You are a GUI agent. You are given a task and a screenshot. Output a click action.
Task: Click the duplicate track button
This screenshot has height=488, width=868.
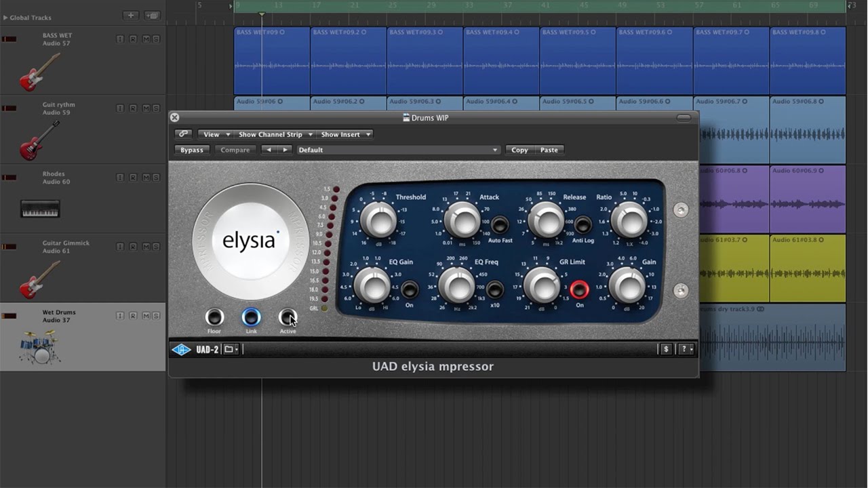coord(152,16)
